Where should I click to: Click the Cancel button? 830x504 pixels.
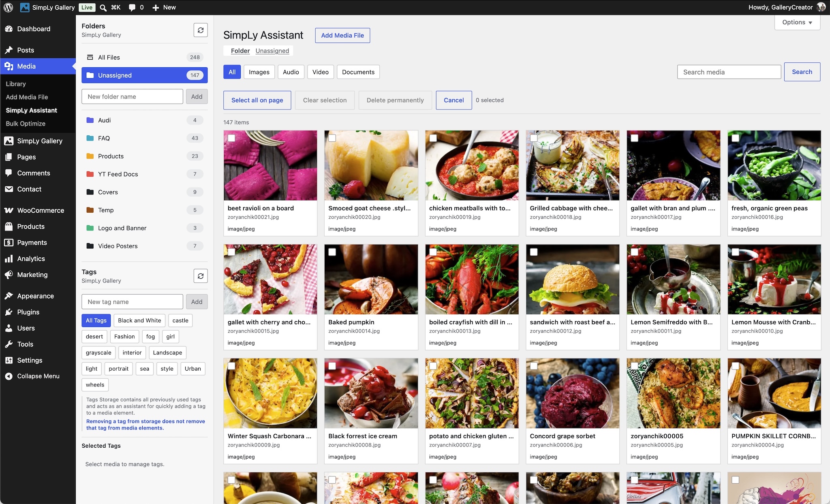pos(454,100)
